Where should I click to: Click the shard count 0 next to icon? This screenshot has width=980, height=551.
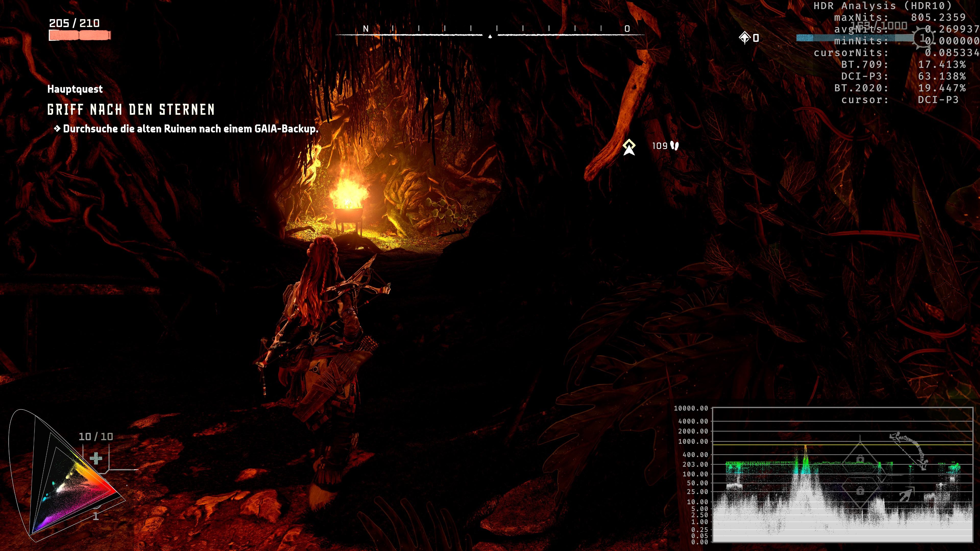click(756, 38)
